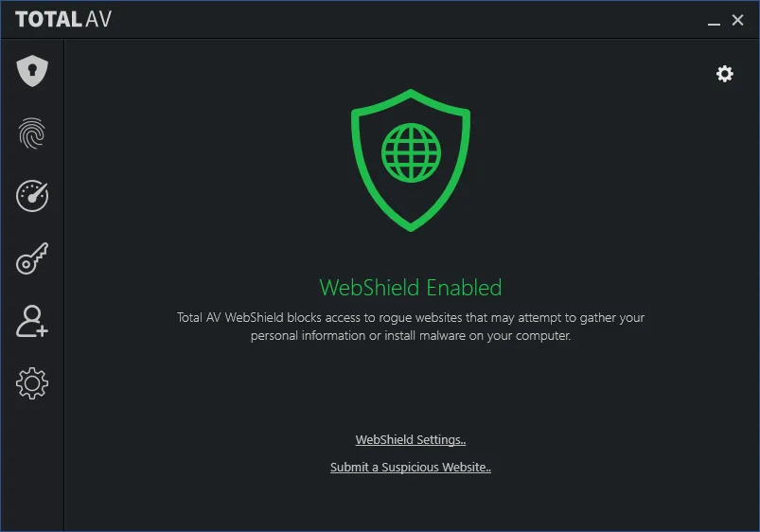Screen dimensions: 760x532
Task: Open the malware protection shield tab in sidebar
Action: pos(32,71)
